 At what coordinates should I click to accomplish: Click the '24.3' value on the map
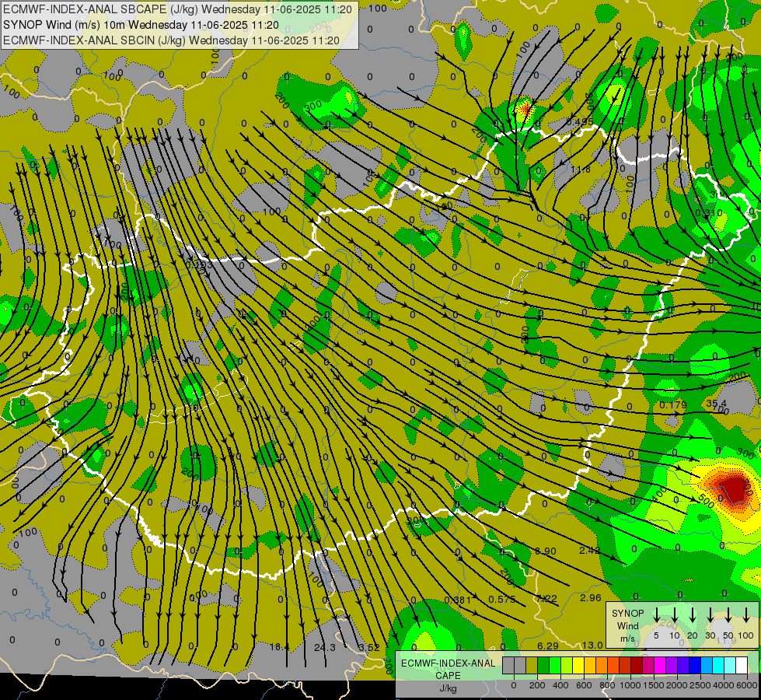(x=325, y=648)
